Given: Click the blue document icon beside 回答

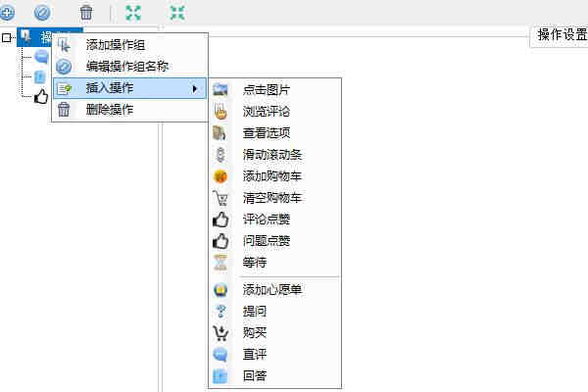Looking at the screenshot, I should point(220,376).
